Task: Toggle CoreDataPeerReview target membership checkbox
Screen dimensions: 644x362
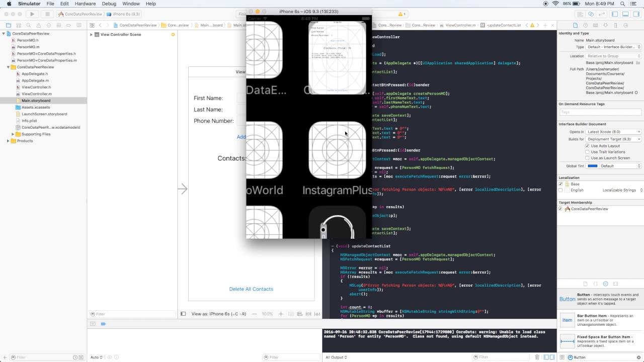Action: click(561, 209)
